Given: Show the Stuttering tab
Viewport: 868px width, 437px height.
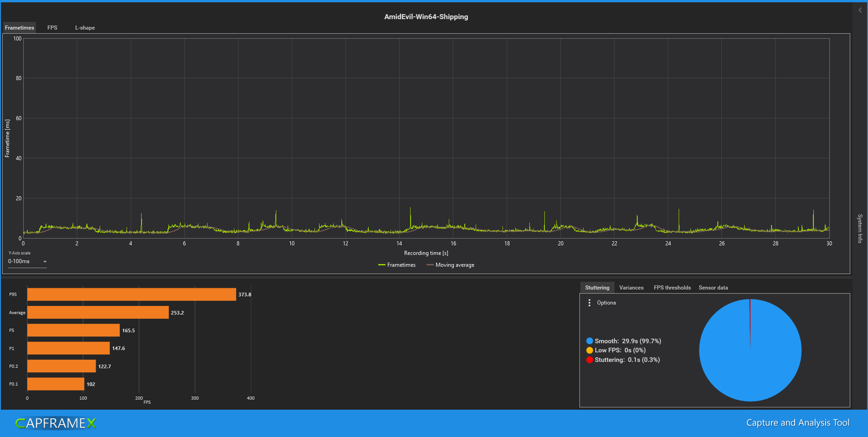Looking at the screenshot, I should coord(597,288).
